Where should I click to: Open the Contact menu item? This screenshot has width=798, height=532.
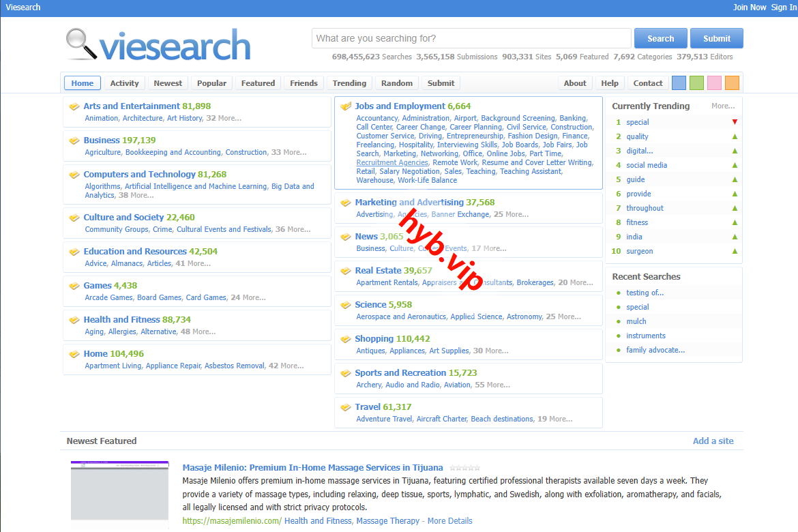click(x=647, y=83)
